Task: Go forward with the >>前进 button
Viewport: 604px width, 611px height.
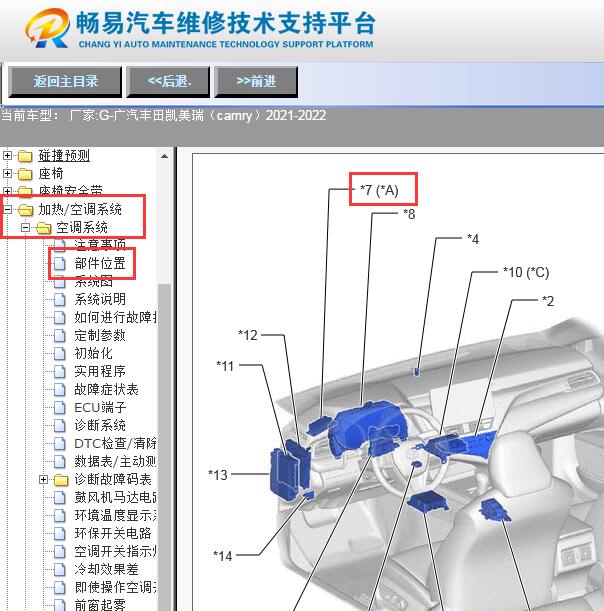Action: [x=256, y=81]
